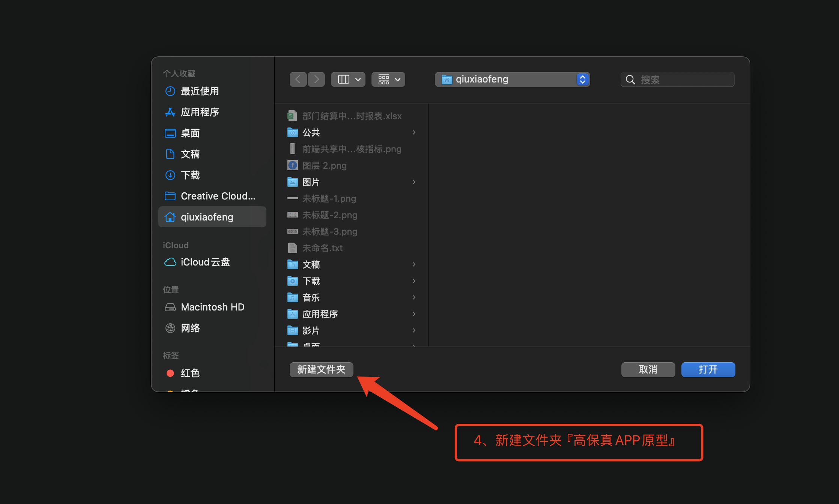The image size is (839, 504).
Task: Select 应用程序 in the sidebar
Action: [x=200, y=112]
